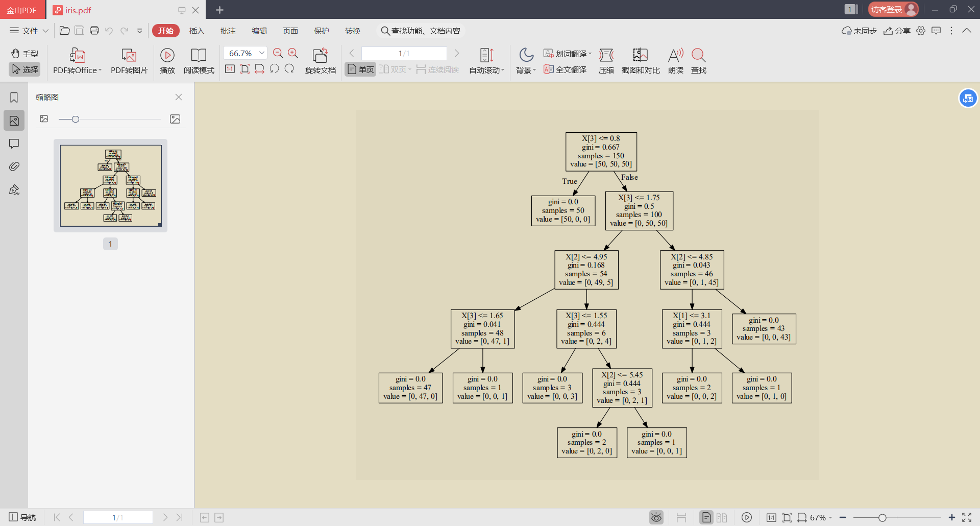Screen dimensions: 980x526
Task: Click full-text translation (全文翻译)
Action: point(566,69)
